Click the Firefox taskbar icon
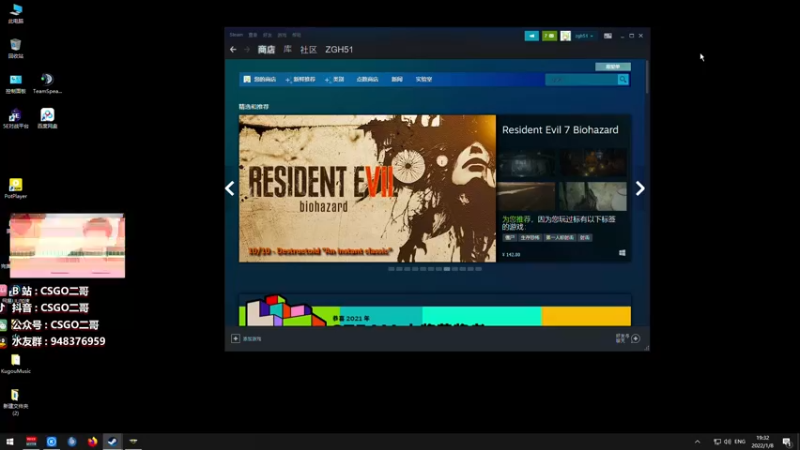Image resolution: width=800 pixels, height=450 pixels. [92, 441]
